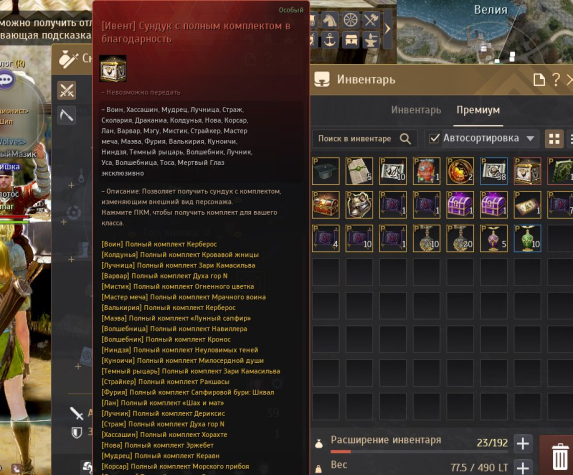Click the anchor ship icon
573x475 pixels.
330,40
